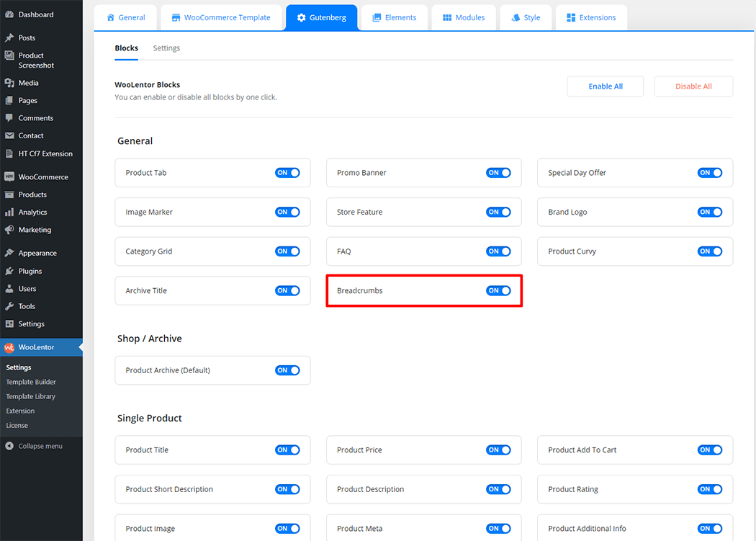The width and height of the screenshot is (756, 541).
Task: Open Template Builder in WooLentor submenu
Action: click(x=31, y=382)
